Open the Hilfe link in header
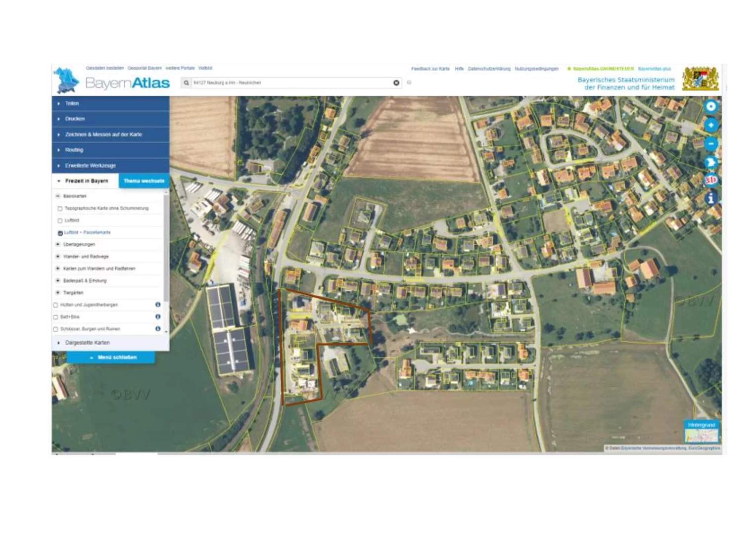 click(459, 69)
